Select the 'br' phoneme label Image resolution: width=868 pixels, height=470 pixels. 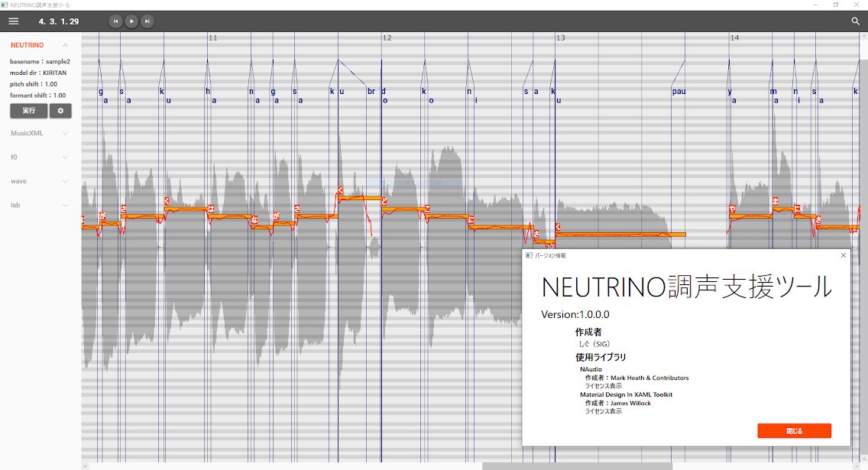[x=371, y=92]
